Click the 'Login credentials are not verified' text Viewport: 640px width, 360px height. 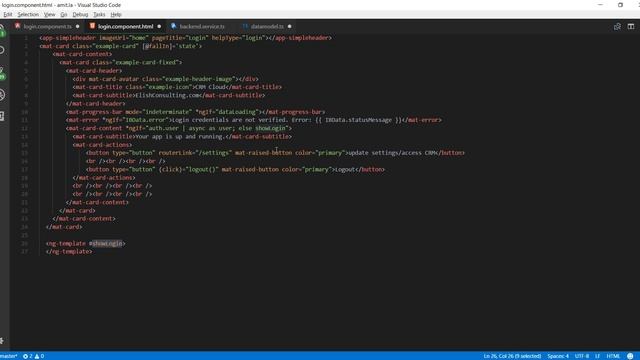(x=229, y=120)
